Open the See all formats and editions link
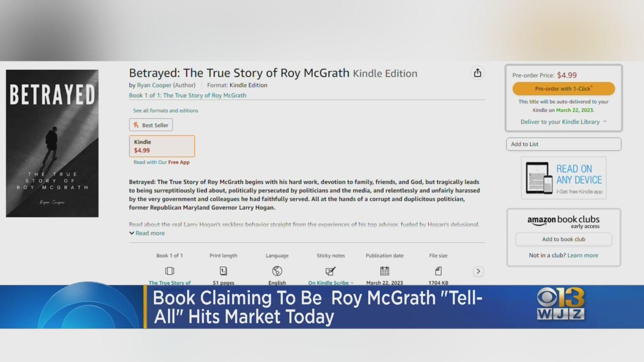Viewport: 644px width, 362px height. 166,111
